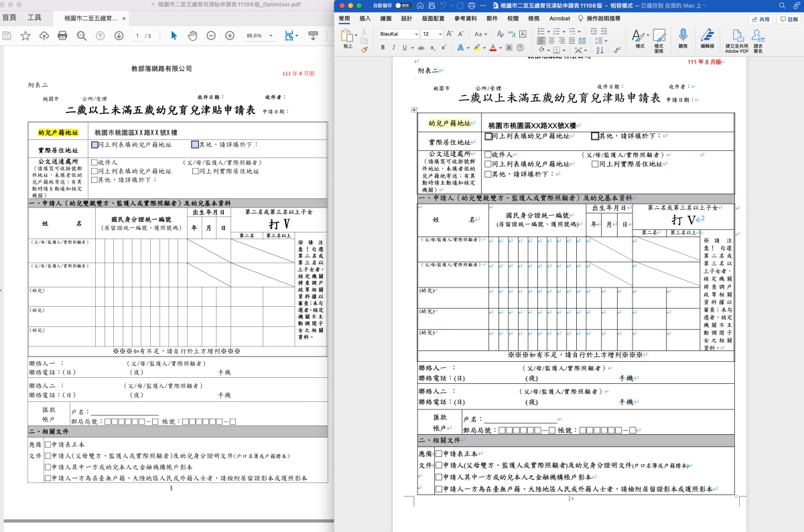Open the 工具 tab in Acrobat

coord(34,17)
